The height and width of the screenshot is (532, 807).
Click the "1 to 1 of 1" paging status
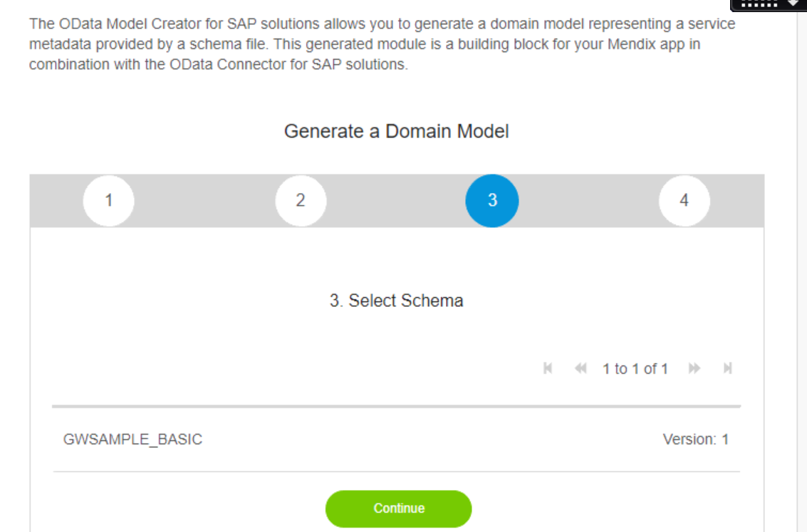pyautogui.click(x=635, y=369)
